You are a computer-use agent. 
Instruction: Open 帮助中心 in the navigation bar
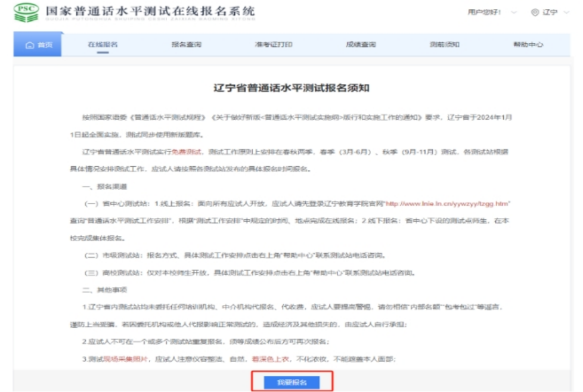pyautogui.click(x=528, y=45)
